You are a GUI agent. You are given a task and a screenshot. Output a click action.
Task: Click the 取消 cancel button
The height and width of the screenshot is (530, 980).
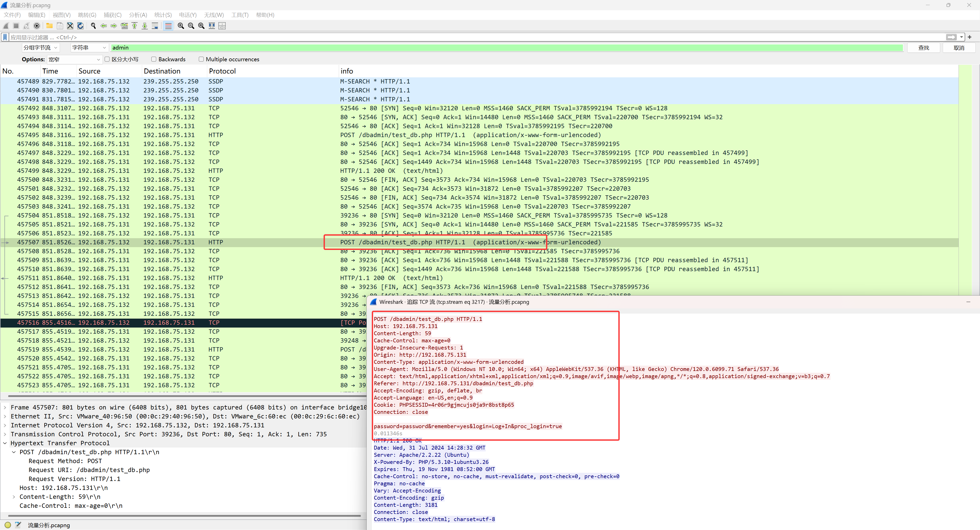click(x=959, y=47)
